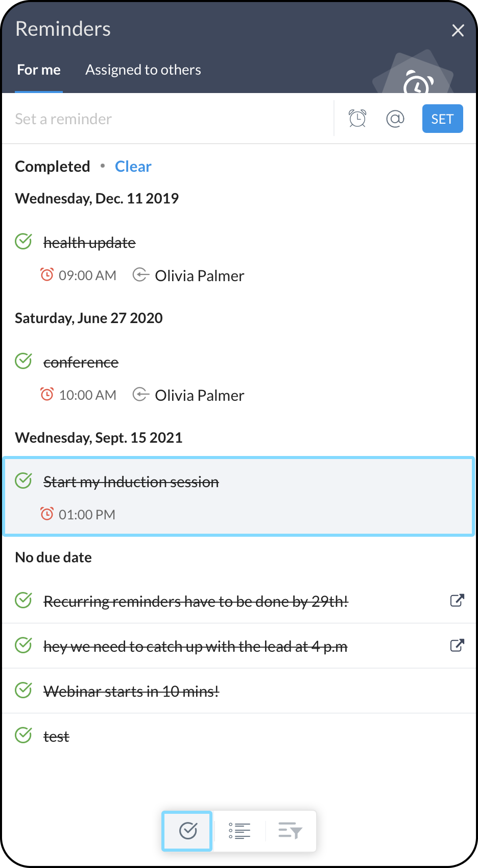Show completed reminders view in bottom bar
478x868 pixels.
tap(187, 831)
